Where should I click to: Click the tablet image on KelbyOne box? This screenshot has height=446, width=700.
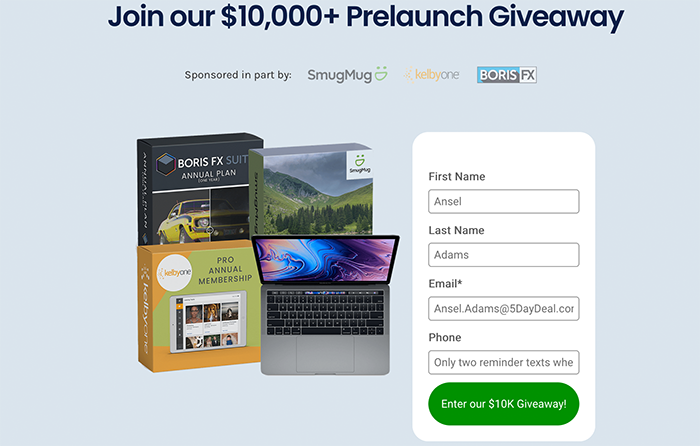click(x=208, y=322)
